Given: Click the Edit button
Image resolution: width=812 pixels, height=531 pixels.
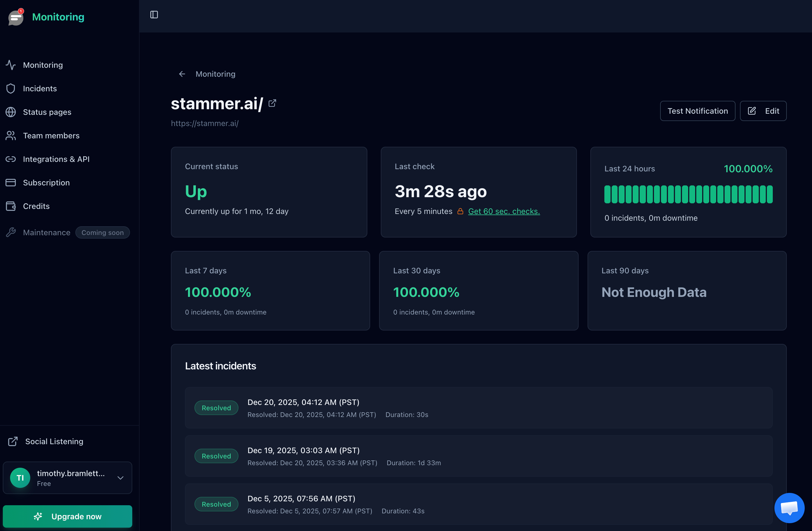Looking at the screenshot, I should (x=763, y=111).
